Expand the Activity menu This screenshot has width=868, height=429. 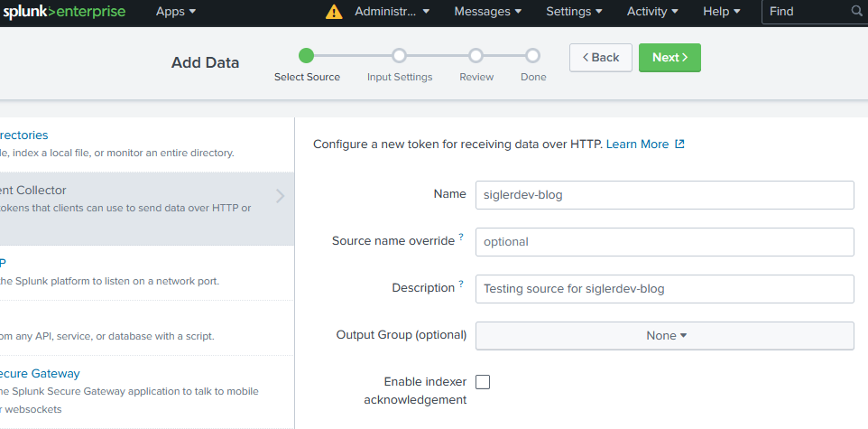[652, 12]
